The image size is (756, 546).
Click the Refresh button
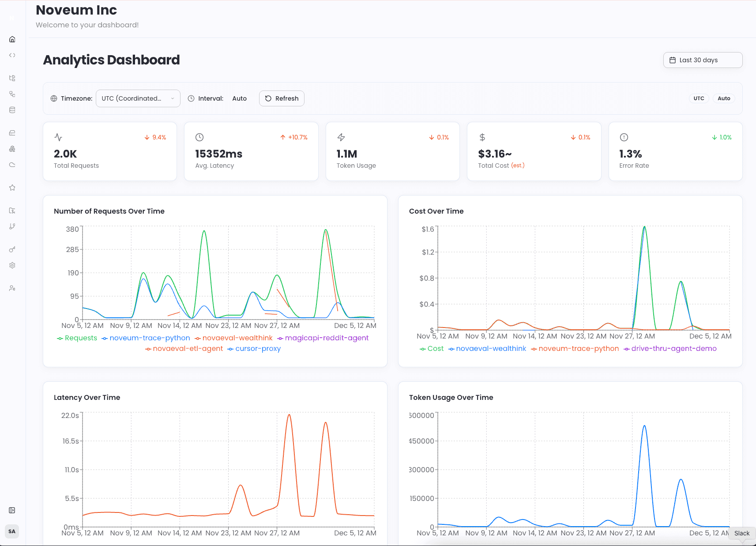(282, 98)
